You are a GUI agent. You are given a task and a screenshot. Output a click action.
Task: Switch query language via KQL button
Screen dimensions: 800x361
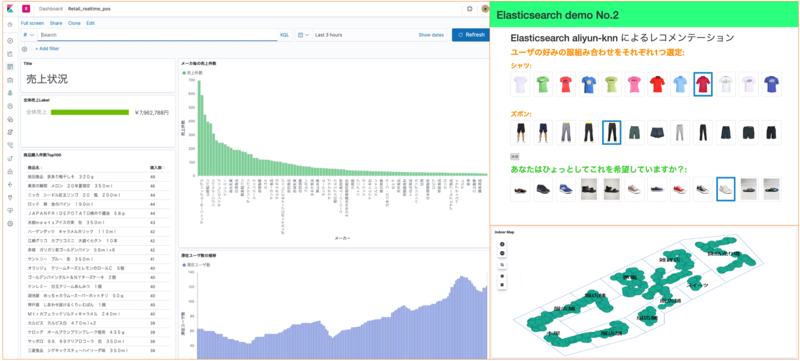285,35
